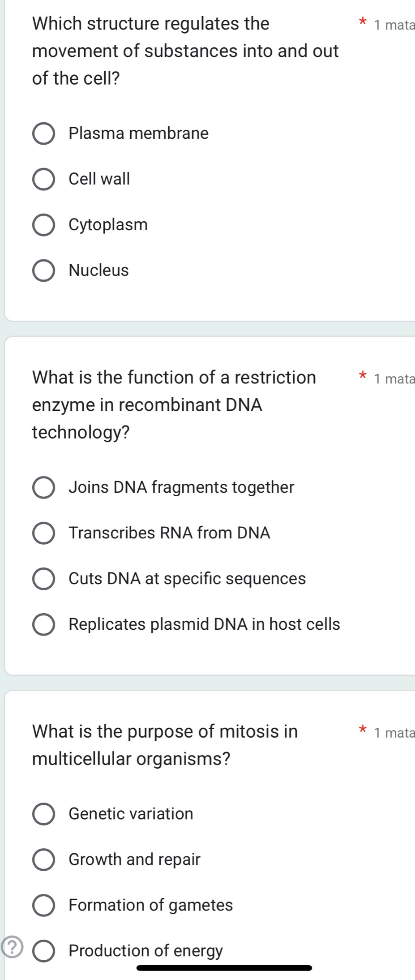The height and width of the screenshot is (980, 415).
Task: Pick Replicates plasmid DNA in host cells
Action: [x=44, y=624]
